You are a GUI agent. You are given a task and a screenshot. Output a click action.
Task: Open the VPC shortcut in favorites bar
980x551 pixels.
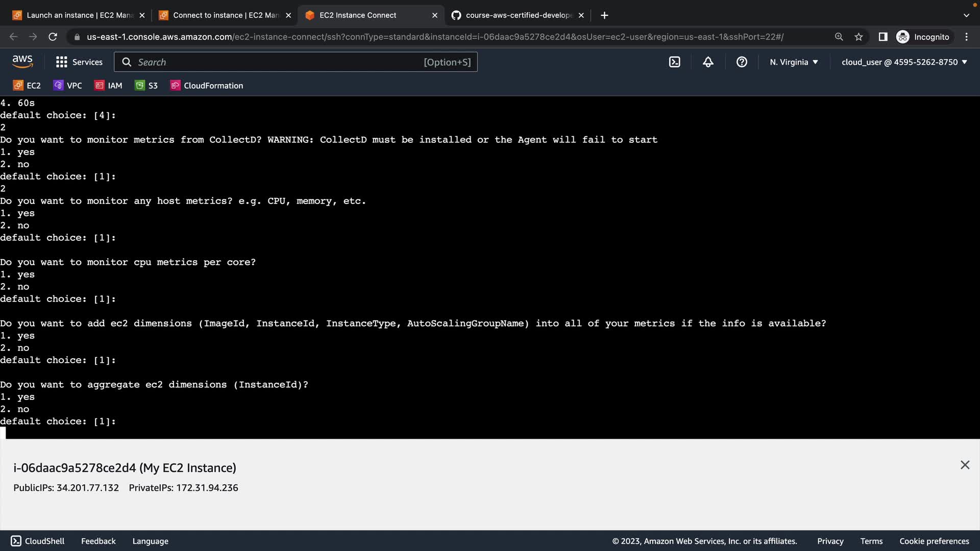point(68,86)
